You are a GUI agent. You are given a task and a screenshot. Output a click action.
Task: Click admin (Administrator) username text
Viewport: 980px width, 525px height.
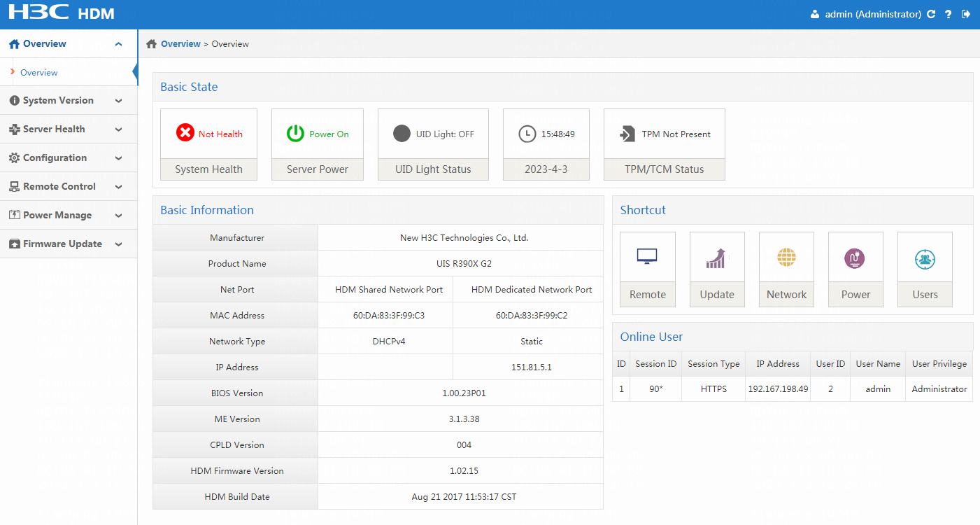[x=873, y=14]
